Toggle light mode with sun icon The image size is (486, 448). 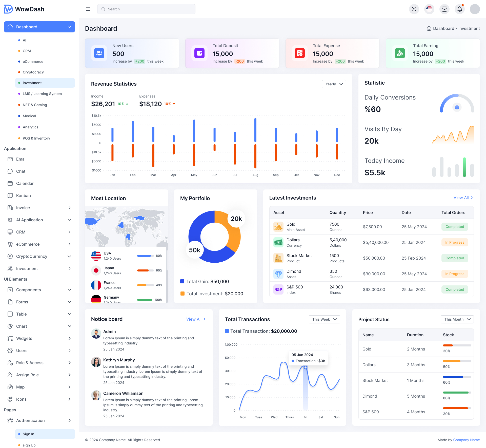(x=414, y=9)
